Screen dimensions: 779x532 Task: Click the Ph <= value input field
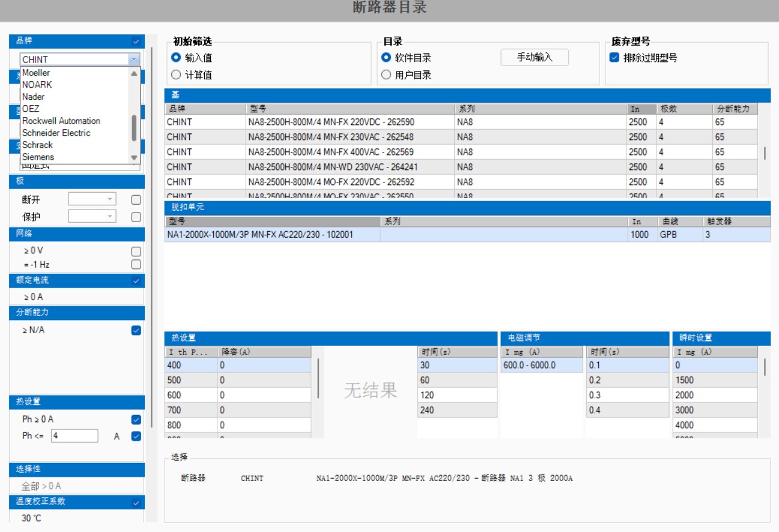pos(74,436)
